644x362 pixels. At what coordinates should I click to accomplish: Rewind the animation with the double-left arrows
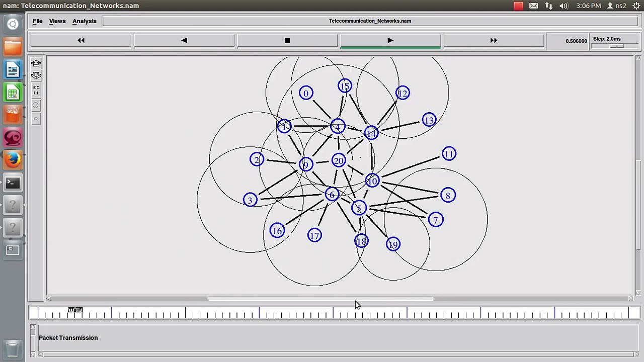(x=81, y=41)
